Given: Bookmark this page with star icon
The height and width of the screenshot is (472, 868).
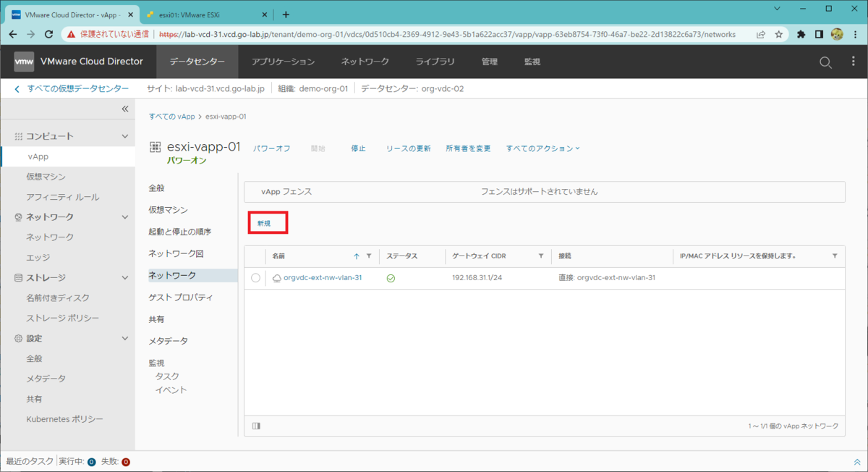Looking at the screenshot, I should click(x=779, y=34).
